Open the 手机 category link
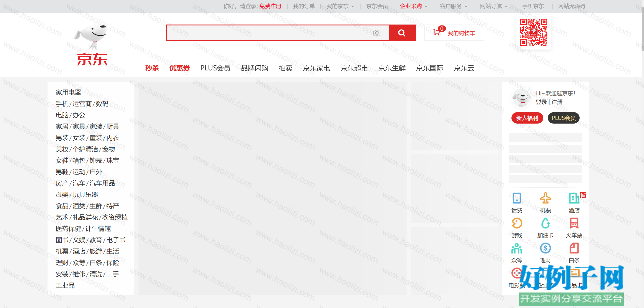 (x=62, y=104)
